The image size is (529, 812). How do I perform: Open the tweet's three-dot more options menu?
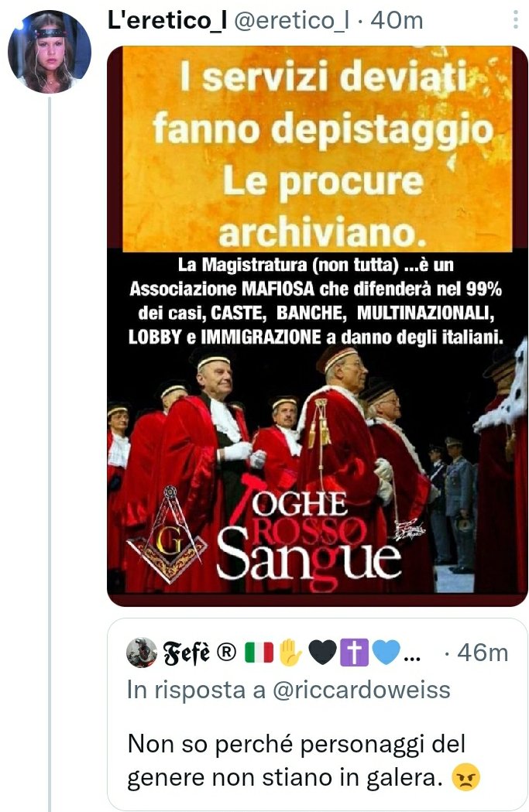coord(515,20)
